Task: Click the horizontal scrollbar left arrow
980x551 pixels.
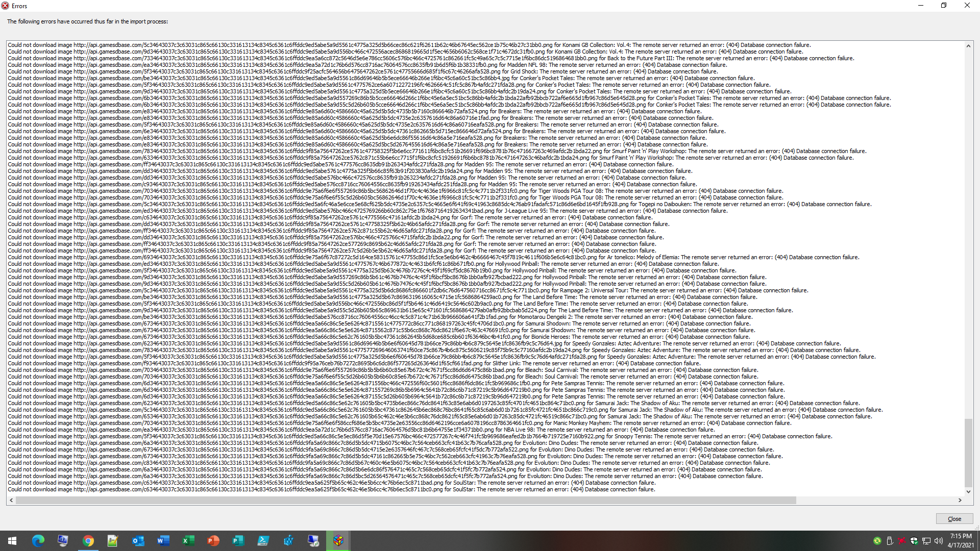Action: click(x=11, y=500)
